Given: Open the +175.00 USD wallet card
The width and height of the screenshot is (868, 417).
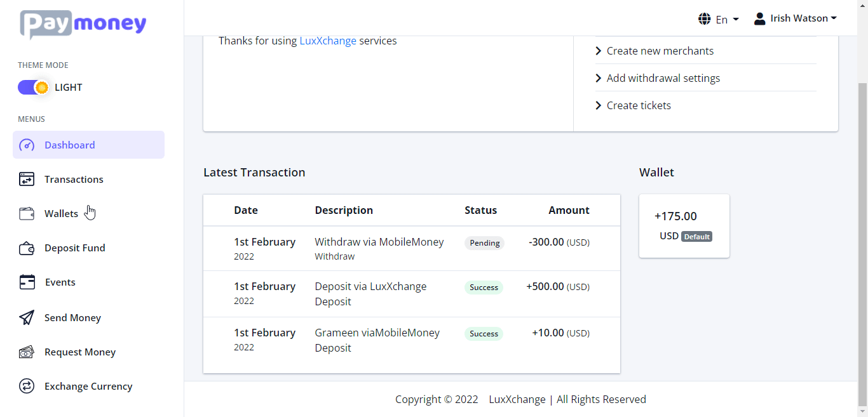Looking at the screenshot, I should (684, 226).
